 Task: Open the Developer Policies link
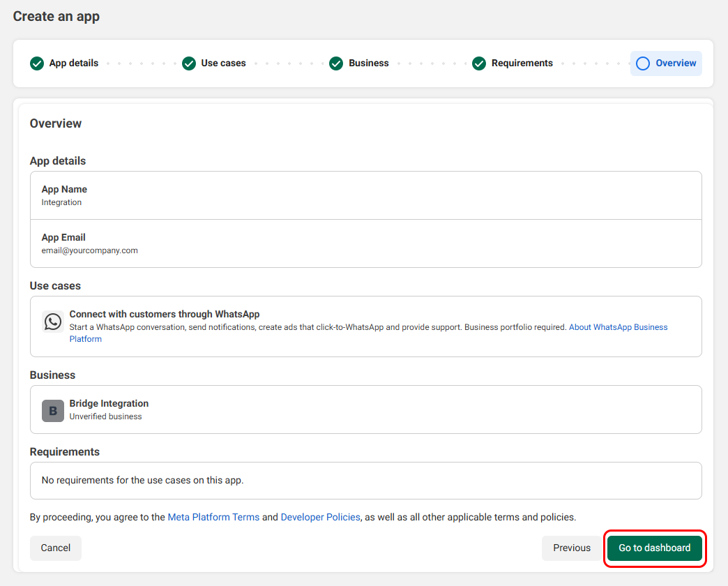(320, 517)
